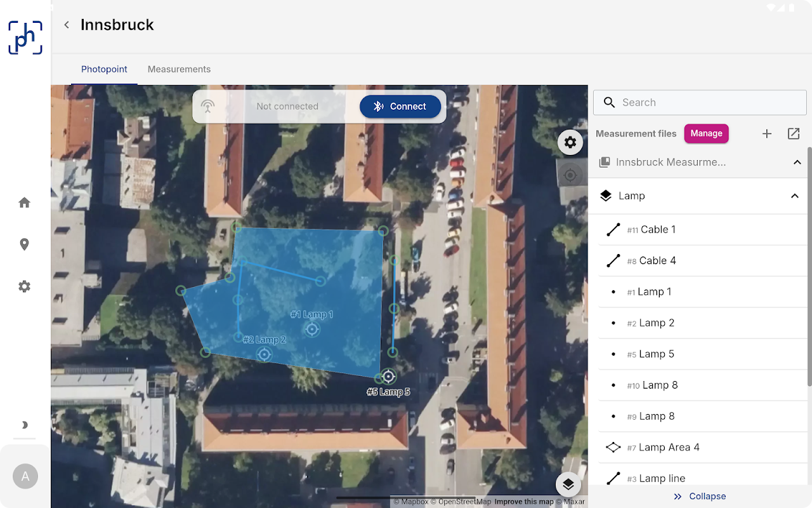Image resolution: width=812 pixels, height=508 pixels.
Task: Click the Lamp Area 4 polygon icon
Action: tap(613, 447)
